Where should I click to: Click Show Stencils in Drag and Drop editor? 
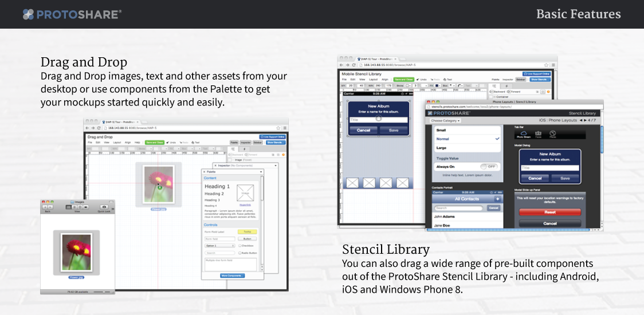tap(276, 143)
